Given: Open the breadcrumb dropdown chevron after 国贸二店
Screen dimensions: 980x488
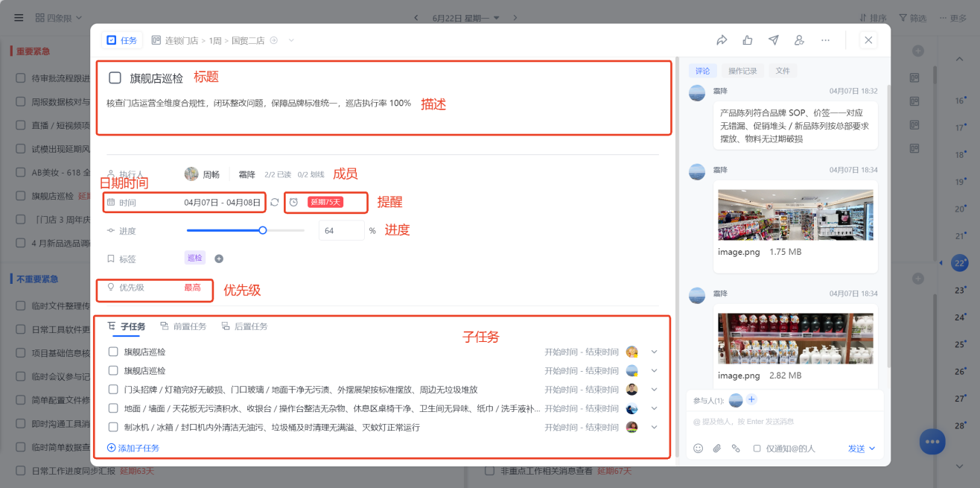Looking at the screenshot, I should 291,40.
